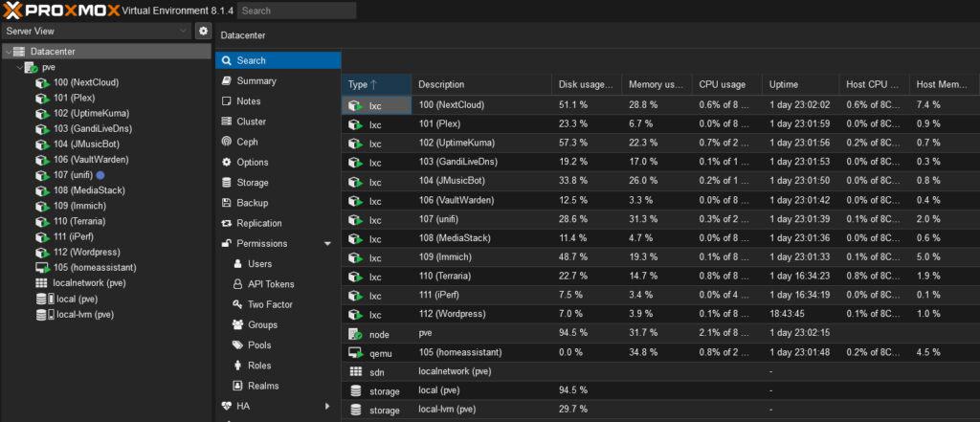
Task: Open the Search menu item
Action: click(x=278, y=60)
